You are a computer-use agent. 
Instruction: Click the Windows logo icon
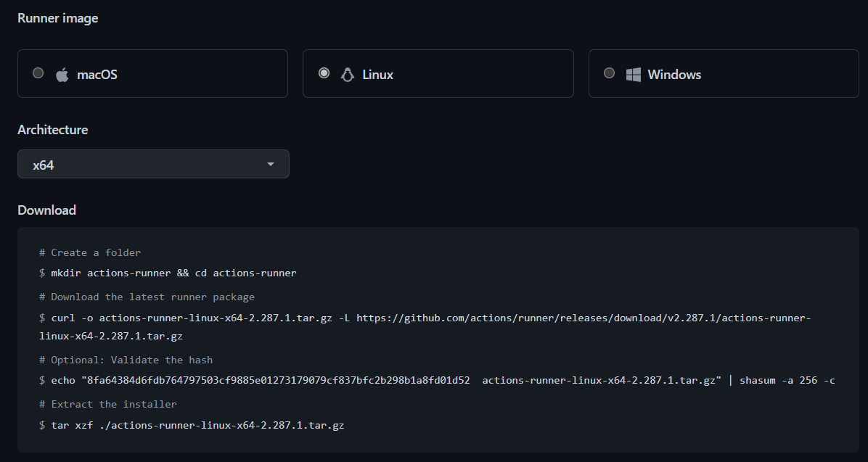click(x=633, y=73)
